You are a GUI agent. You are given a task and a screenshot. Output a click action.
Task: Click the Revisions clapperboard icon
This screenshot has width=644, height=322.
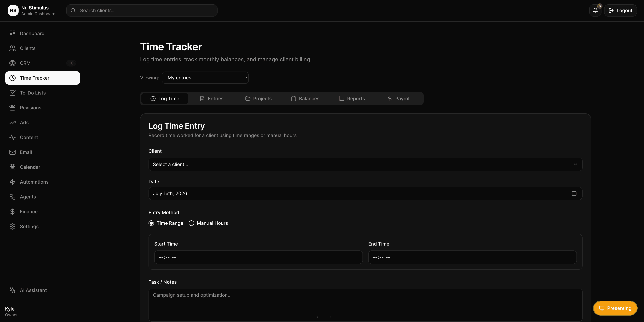12,108
